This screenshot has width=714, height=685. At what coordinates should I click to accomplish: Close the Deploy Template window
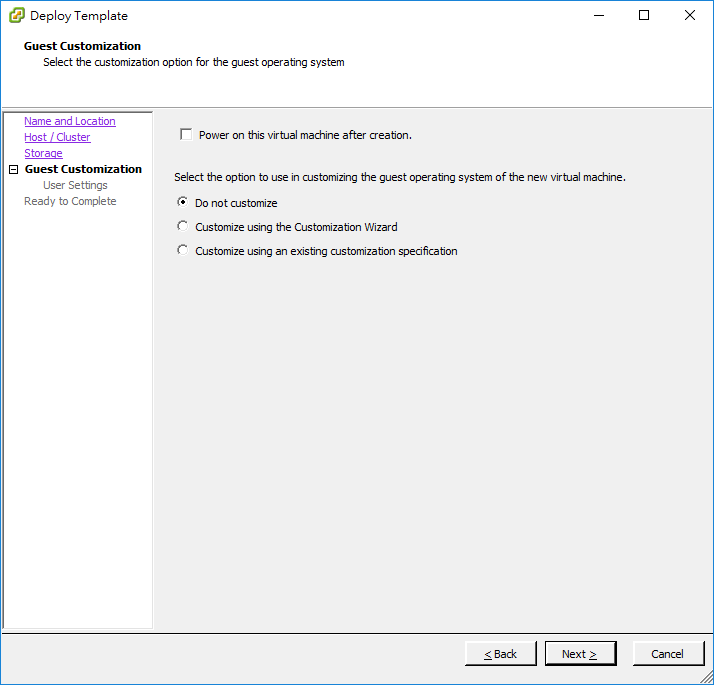coord(690,15)
